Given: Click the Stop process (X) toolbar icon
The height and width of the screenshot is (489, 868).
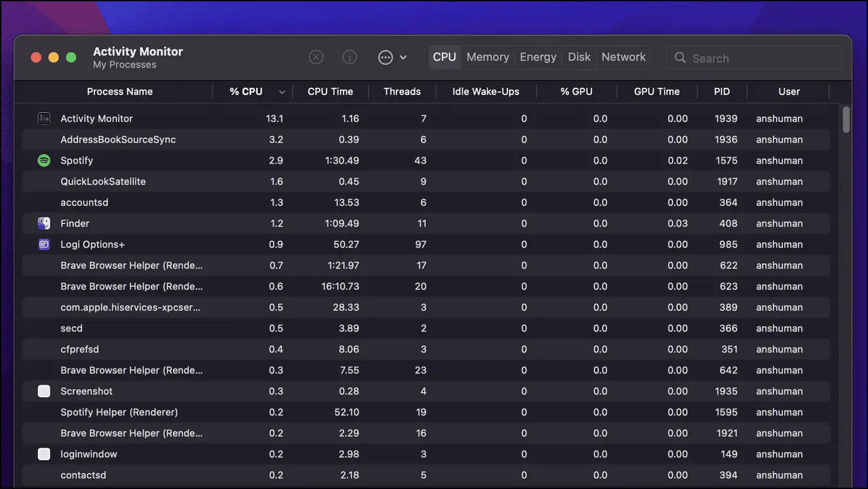Looking at the screenshot, I should pos(316,57).
